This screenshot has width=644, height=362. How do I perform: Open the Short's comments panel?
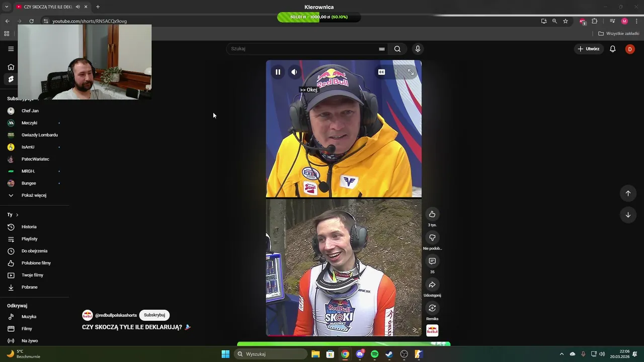point(432,261)
